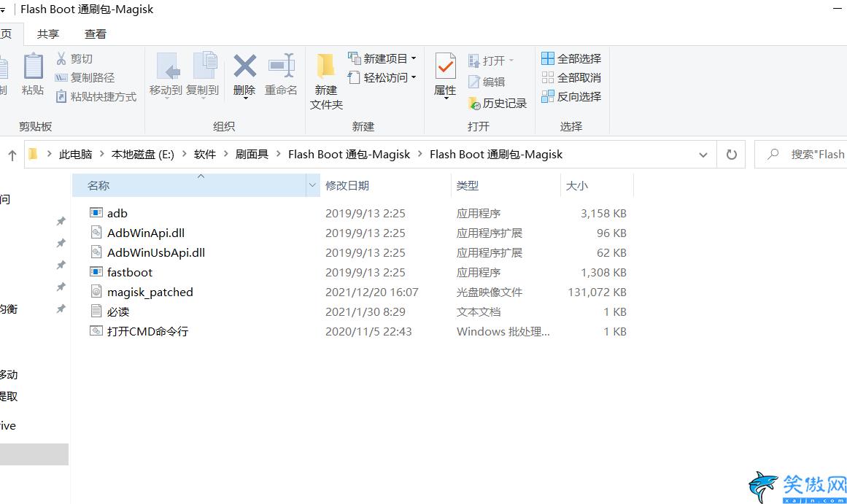847x504 pixels.
Task: Click Invert selection (反向选择) icon
Action: point(548,97)
